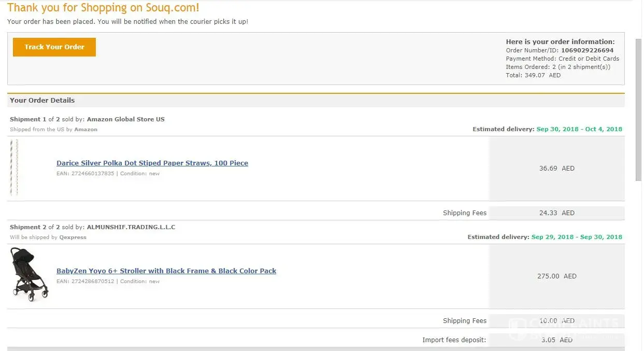Open the BabyZen Yoyo 6+ Stroller link
This screenshot has height=351, width=644.
166,271
